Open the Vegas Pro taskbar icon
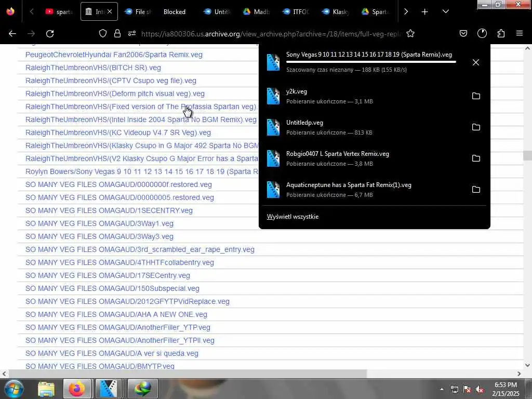Screen dimensions: 532x399 coord(108,389)
